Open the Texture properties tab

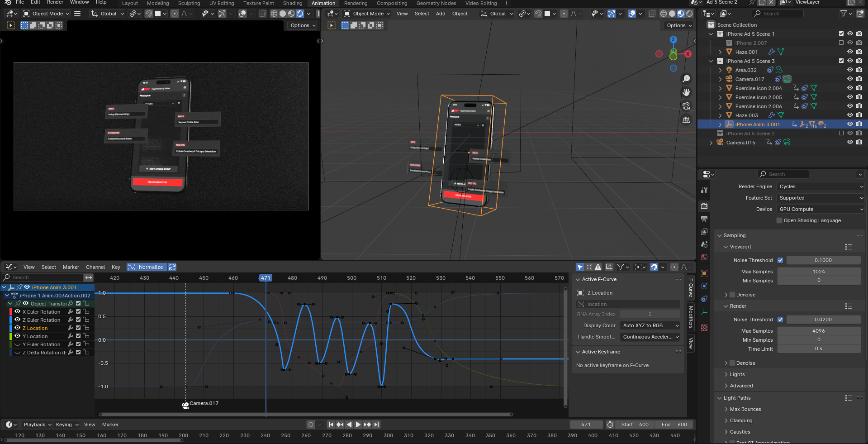pos(704,328)
